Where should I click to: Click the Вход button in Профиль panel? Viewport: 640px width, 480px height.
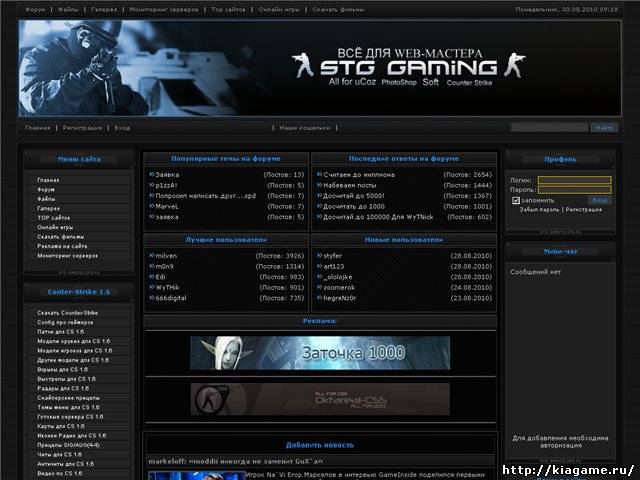600,200
